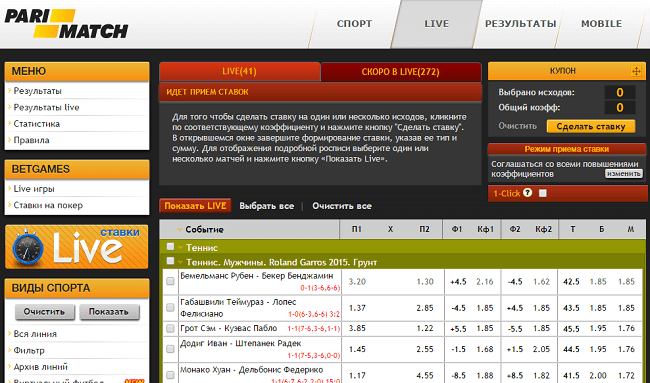Select odds 4.55 for Монако match П2
The width and height of the screenshot is (650, 383).
tap(425, 376)
